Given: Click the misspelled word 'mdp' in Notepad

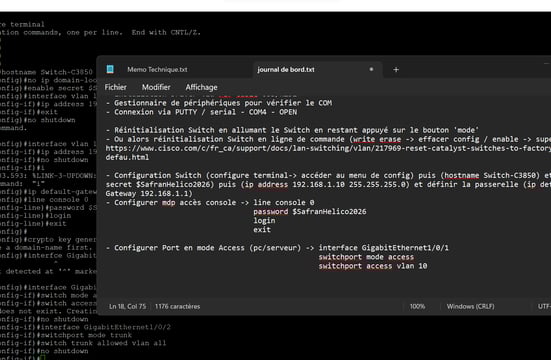Looking at the screenshot, I should coord(169,202).
